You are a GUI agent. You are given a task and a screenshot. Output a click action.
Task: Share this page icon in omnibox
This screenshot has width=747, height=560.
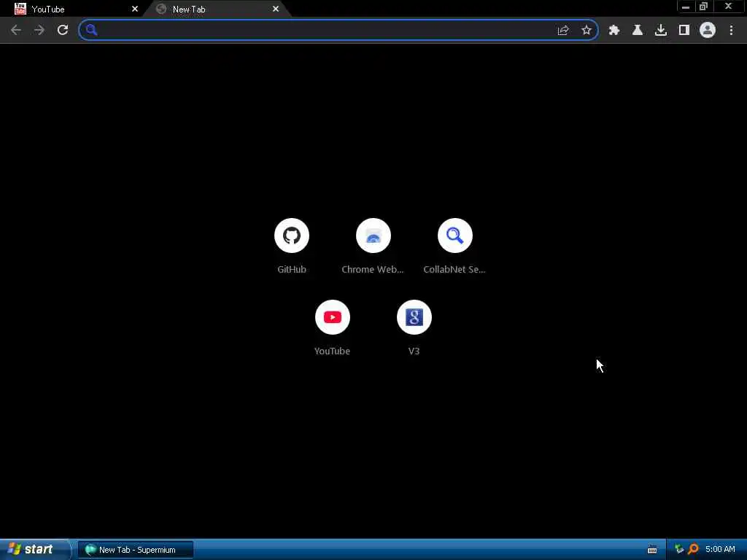click(x=563, y=30)
